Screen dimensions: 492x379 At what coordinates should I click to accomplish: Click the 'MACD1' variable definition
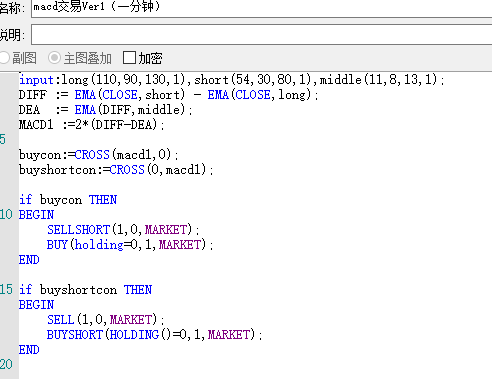(x=36, y=125)
